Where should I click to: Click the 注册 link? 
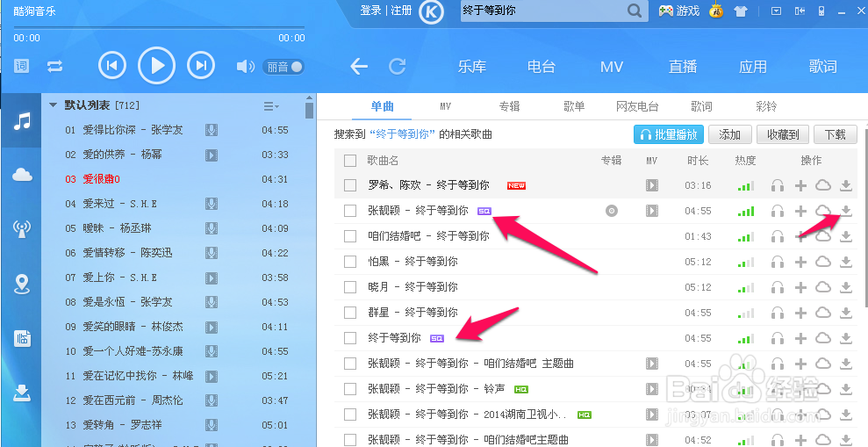point(401,11)
